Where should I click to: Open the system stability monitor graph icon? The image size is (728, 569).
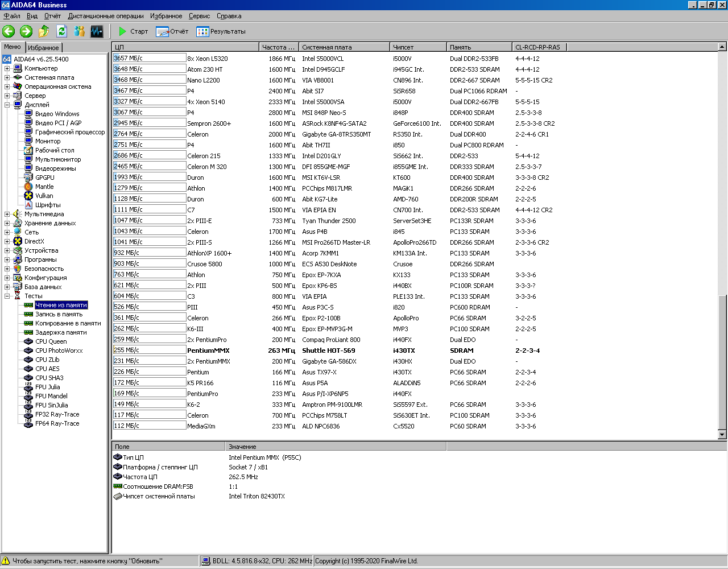[x=97, y=31]
